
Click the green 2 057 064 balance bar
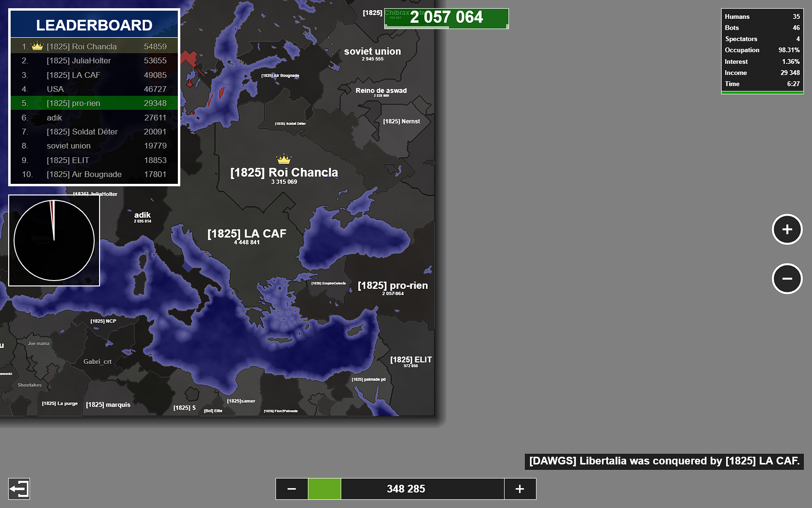coord(446,18)
